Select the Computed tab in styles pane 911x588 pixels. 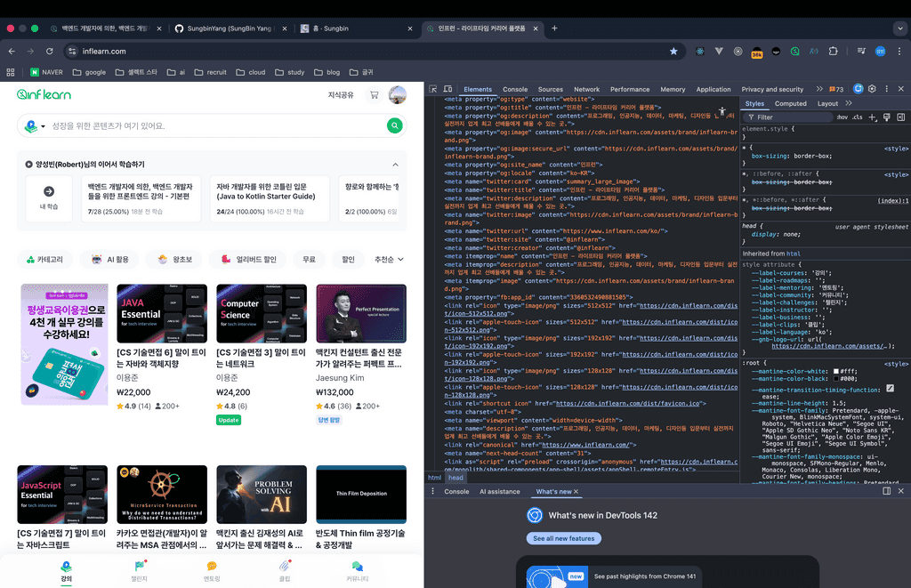[x=790, y=103]
